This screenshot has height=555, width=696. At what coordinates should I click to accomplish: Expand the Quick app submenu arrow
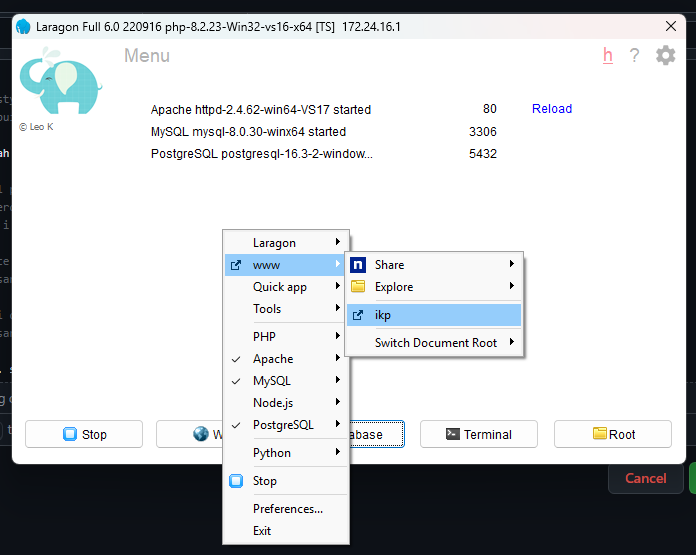338,285
